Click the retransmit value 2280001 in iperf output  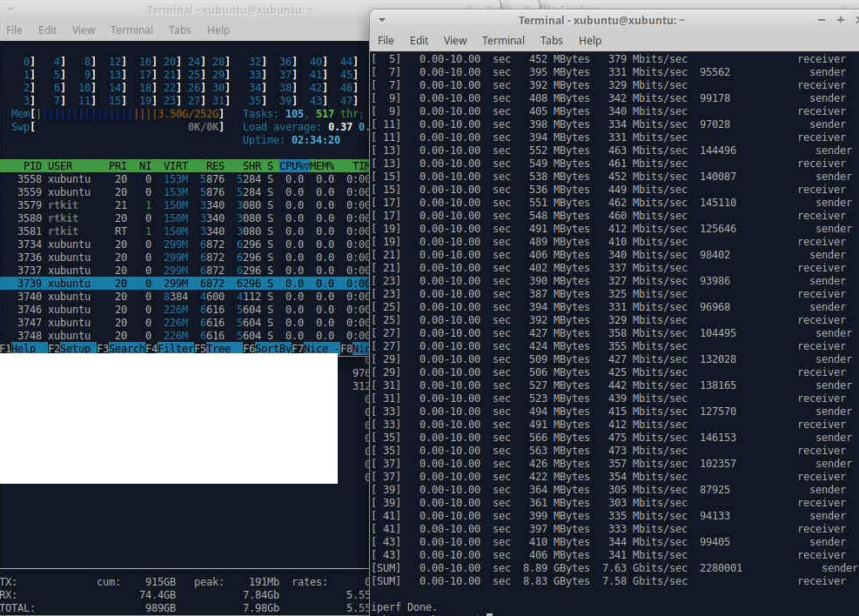721,568
